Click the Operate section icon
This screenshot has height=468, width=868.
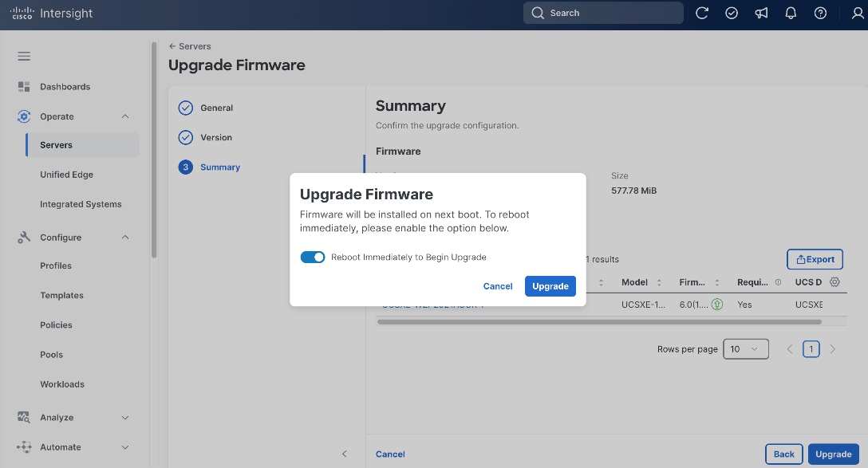[x=24, y=116]
